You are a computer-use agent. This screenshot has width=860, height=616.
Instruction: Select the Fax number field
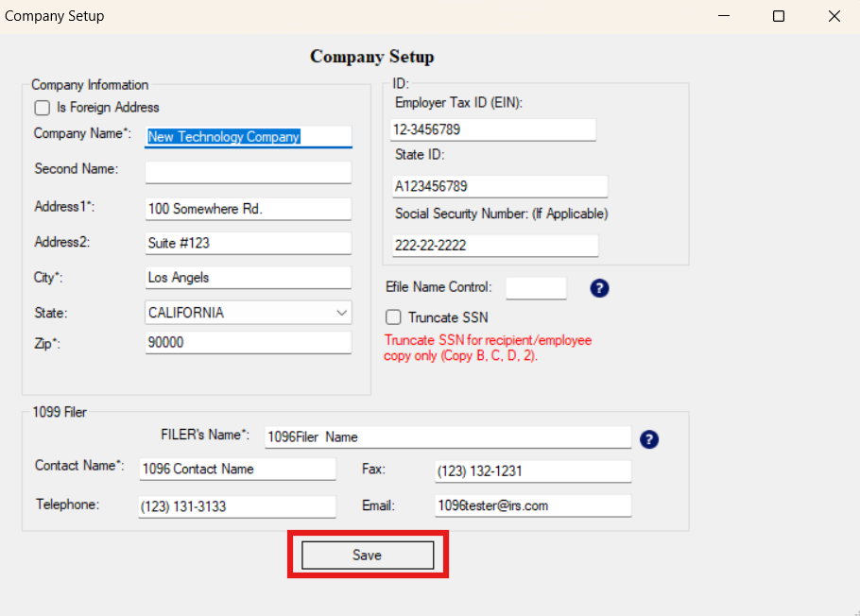(x=532, y=471)
